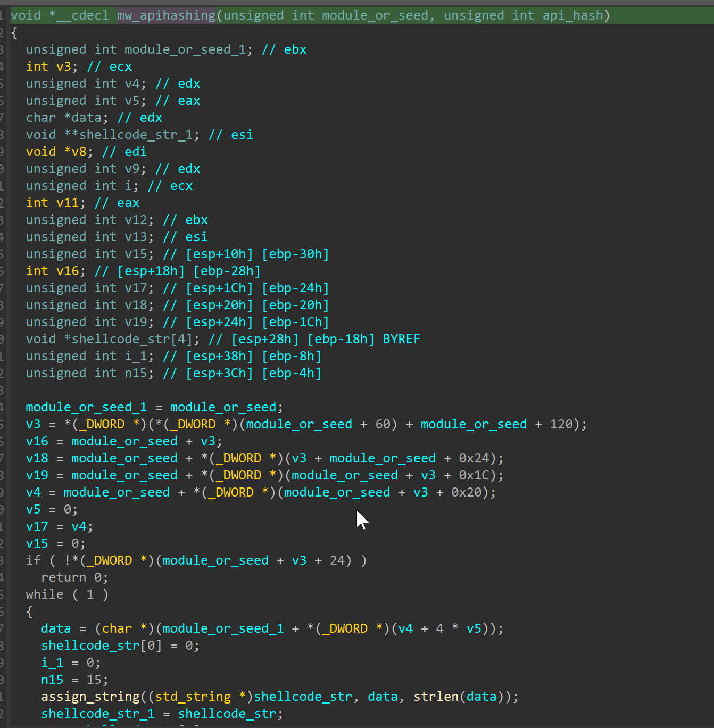Click the value 15 assigned to n15

pos(94,680)
